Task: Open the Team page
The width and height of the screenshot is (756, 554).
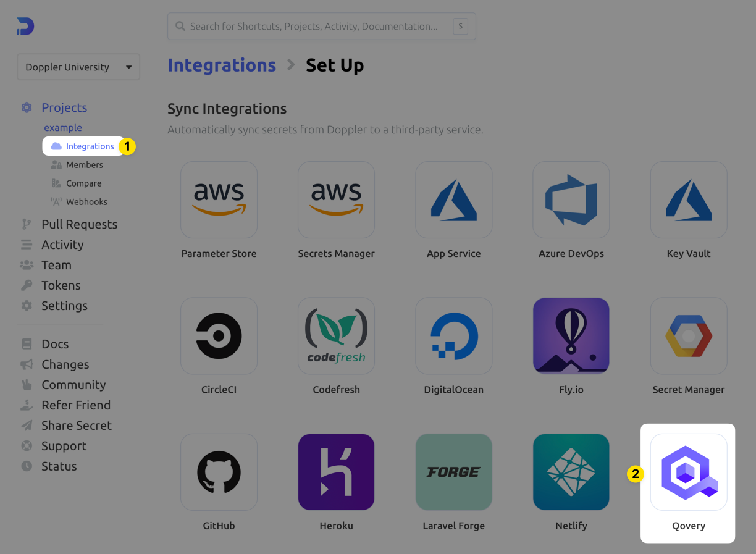Action: coord(56,265)
